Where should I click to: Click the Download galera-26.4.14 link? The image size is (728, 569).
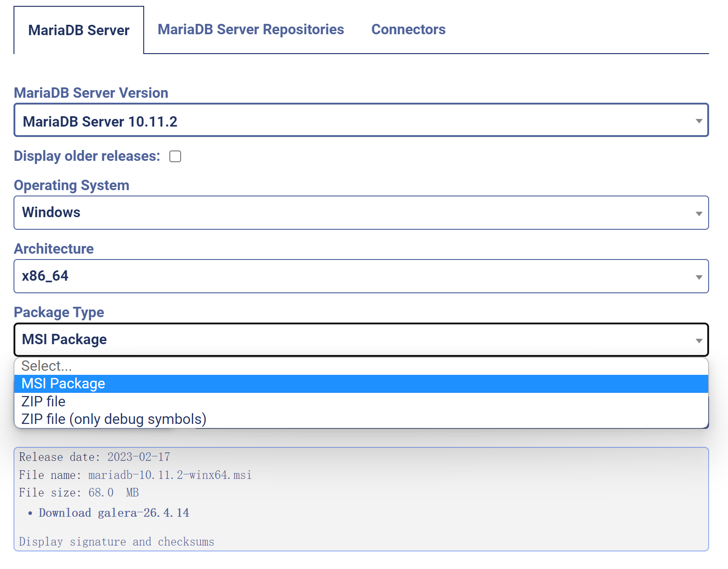pos(114,513)
